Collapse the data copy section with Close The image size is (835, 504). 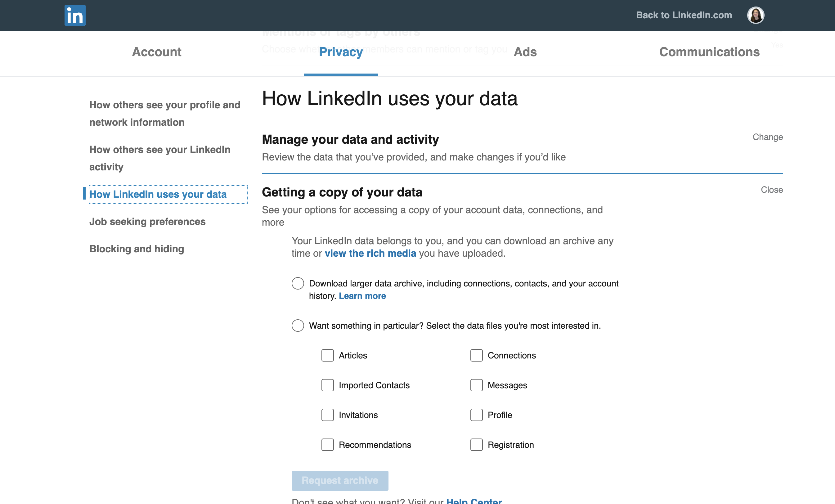(x=772, y=190)
